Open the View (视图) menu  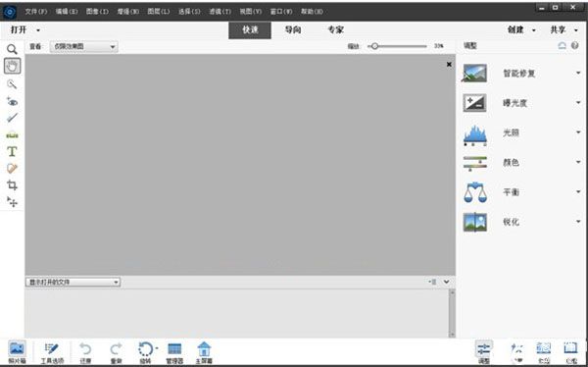coord(251,12)
